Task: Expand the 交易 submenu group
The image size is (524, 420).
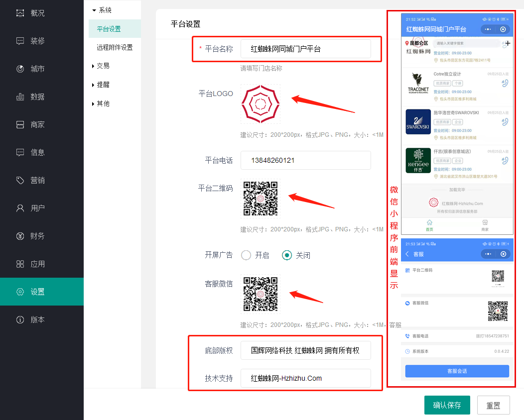Action: click(x=101, y=66)
